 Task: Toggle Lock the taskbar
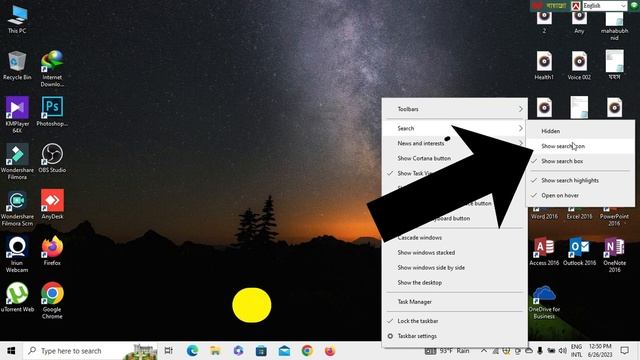[455, 321]
